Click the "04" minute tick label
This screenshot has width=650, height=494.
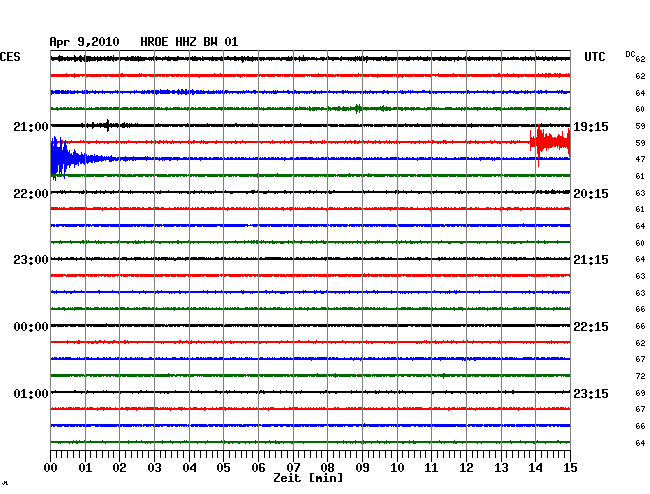click(x=189, y=467)
